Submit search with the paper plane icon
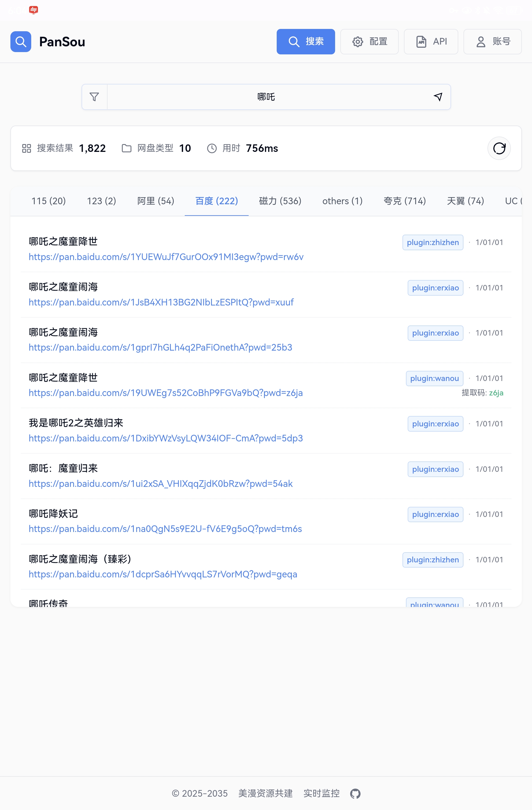Screen dimensions: 532x810 [438, 97]
